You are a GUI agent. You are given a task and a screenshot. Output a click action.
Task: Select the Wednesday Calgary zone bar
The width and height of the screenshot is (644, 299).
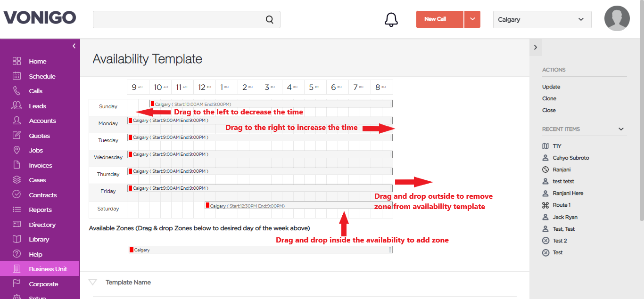coord(260,154)
